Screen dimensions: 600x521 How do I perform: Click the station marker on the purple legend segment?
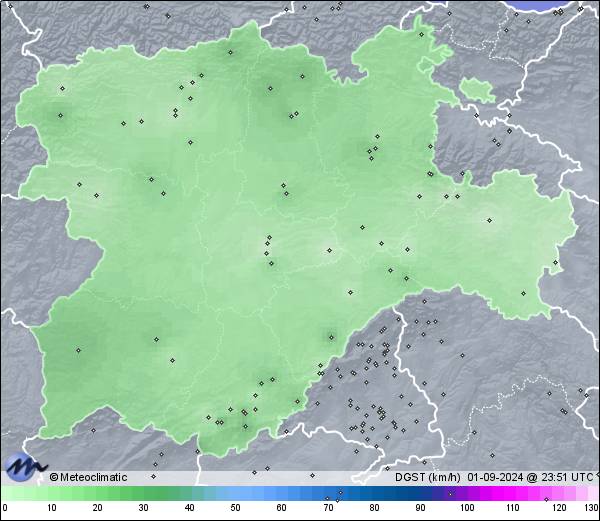coord(450,494)
